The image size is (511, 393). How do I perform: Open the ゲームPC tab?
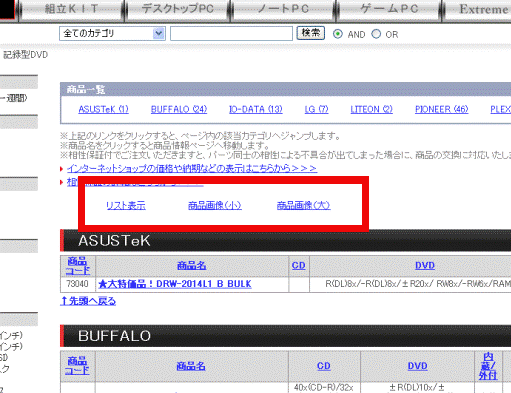click(x=389, y=9)
